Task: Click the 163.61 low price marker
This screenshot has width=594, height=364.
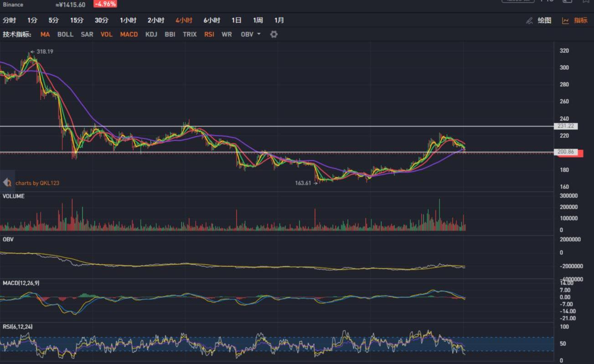Action: (303, 183)
